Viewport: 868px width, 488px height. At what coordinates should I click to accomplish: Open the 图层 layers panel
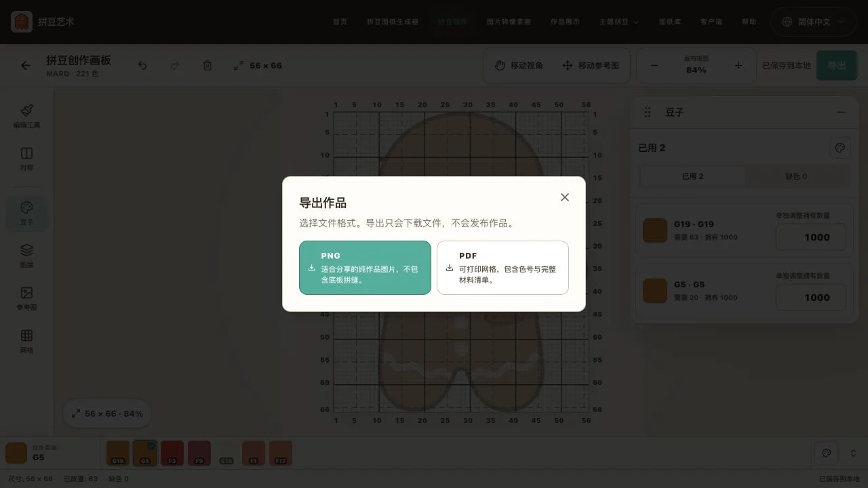26,256
